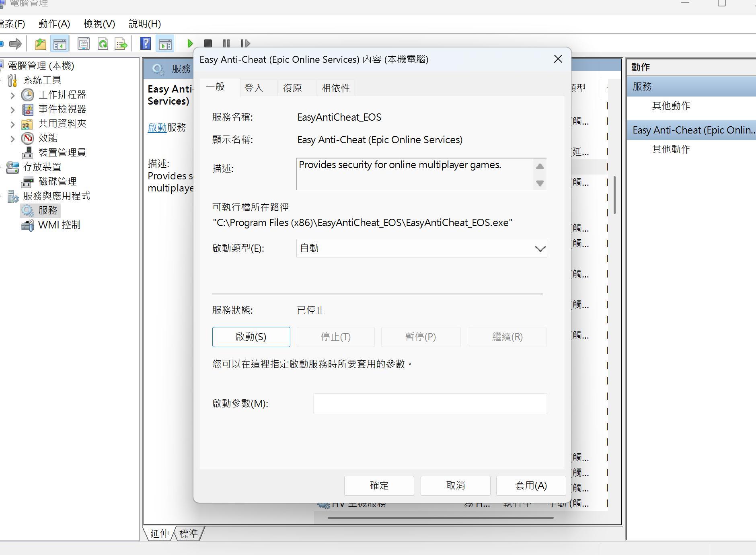The image size is (756, 555).
Task: Open the 動作(A) menu
Action: click(x=54, y=24)
